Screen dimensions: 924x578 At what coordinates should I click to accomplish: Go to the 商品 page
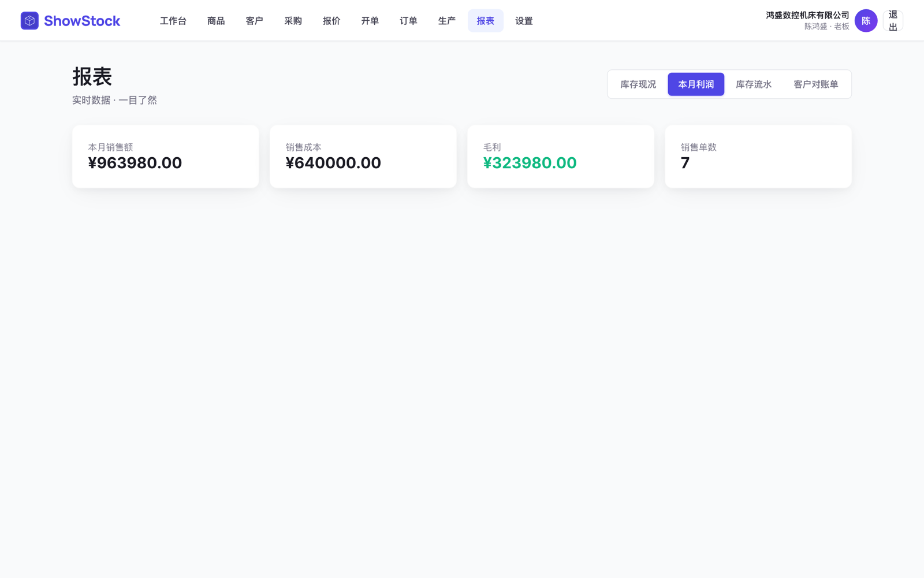[x=216, y=21]
